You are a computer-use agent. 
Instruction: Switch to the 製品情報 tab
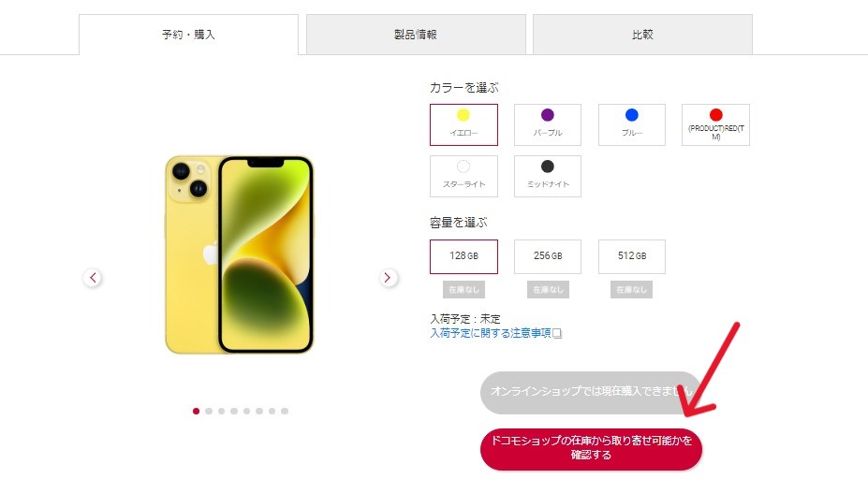click(416, 35)
